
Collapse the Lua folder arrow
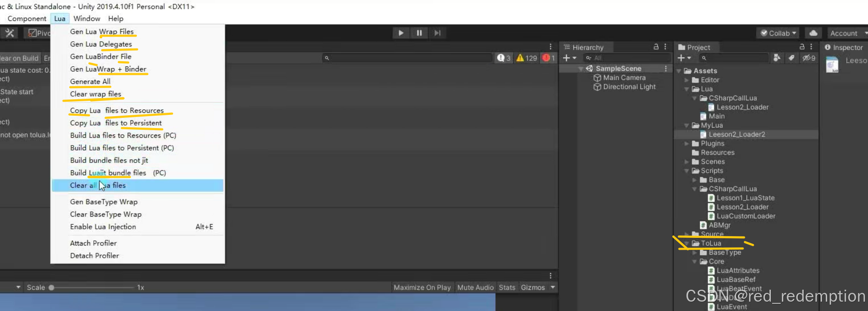point(687,89)
